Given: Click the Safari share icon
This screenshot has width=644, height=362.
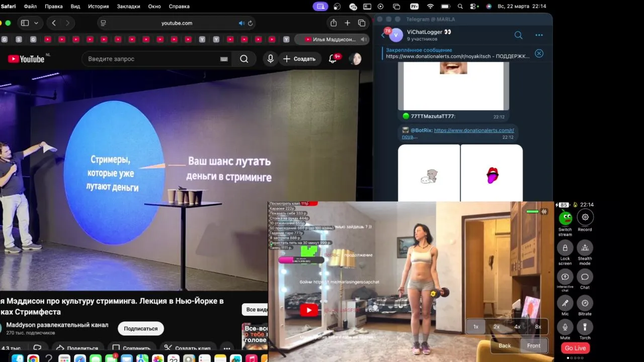Looking at the screenshot, I should 334,23.
